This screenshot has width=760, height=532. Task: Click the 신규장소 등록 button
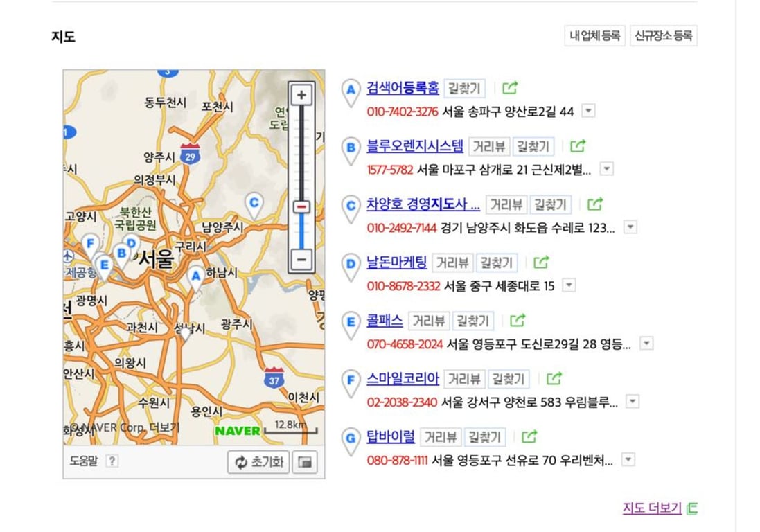(664, 36)
